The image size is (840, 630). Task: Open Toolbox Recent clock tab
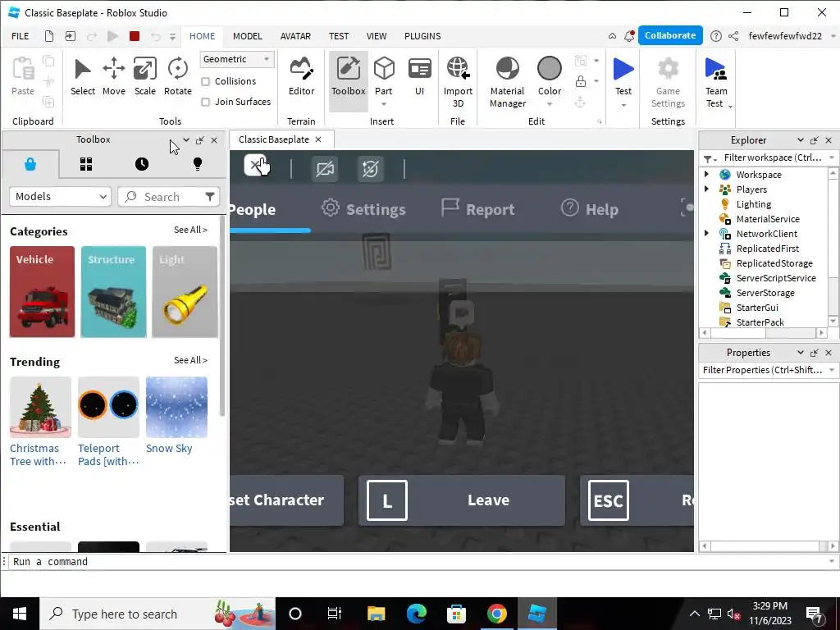pos(142,164)
